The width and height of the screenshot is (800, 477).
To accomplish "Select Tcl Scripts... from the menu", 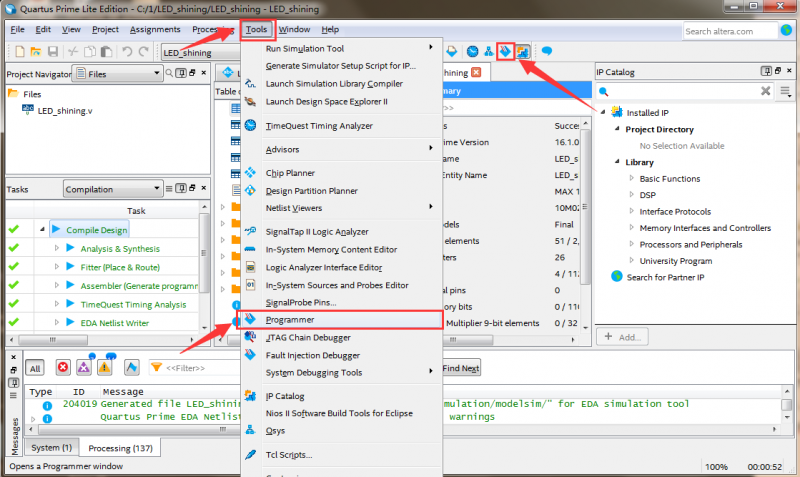I will point(340,455).
